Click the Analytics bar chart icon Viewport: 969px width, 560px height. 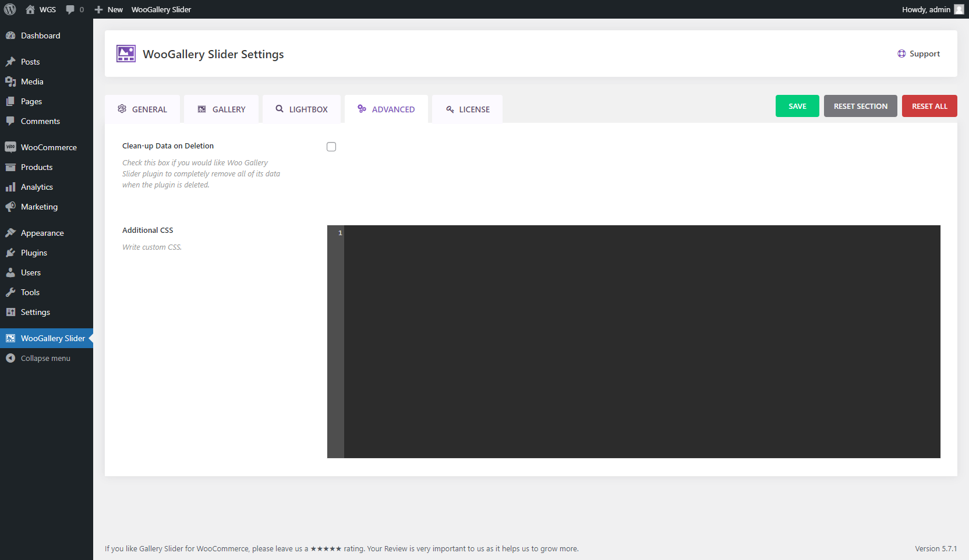coord(10,187)
